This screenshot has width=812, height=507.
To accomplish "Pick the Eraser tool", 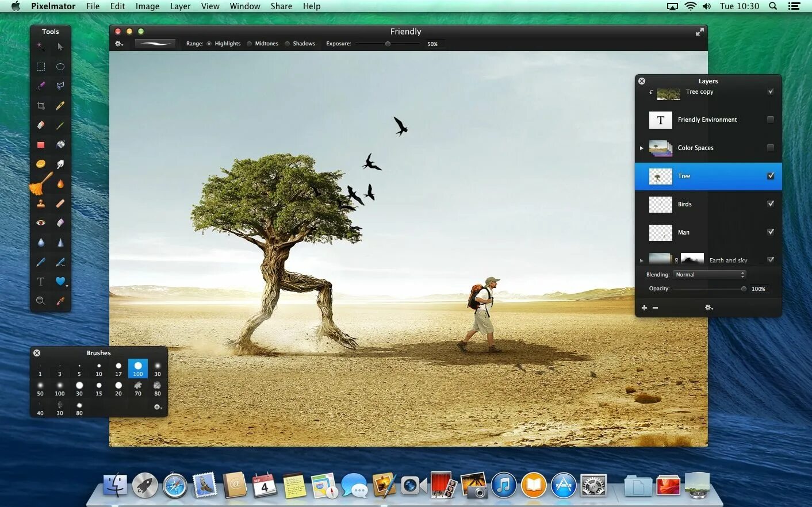I will click(41, 125).
